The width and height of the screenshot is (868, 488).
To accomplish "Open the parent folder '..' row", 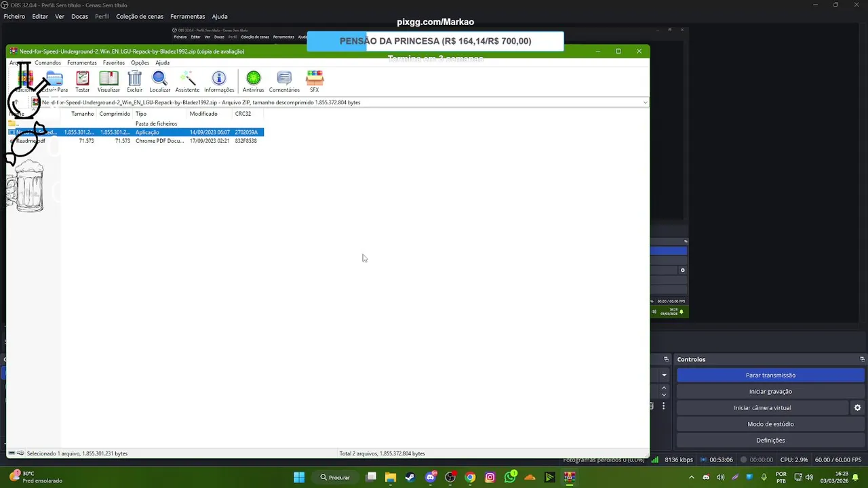I will (x=136, y=124).
